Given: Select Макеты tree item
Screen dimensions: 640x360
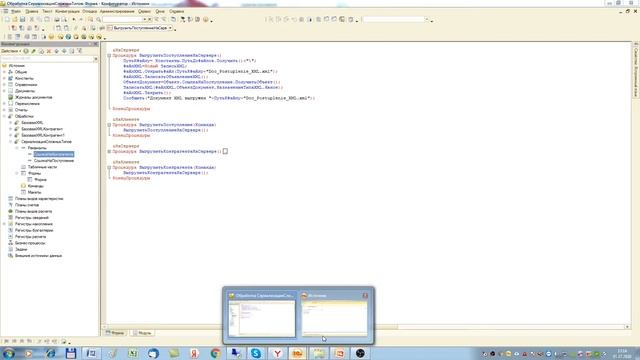Looking at the screenshot, I should [34, 192].
